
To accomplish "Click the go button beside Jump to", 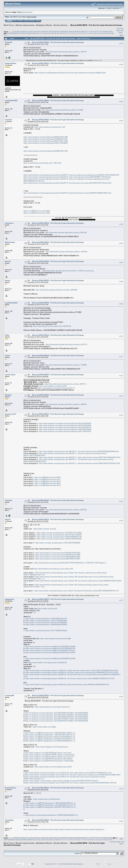I will 122,854.
